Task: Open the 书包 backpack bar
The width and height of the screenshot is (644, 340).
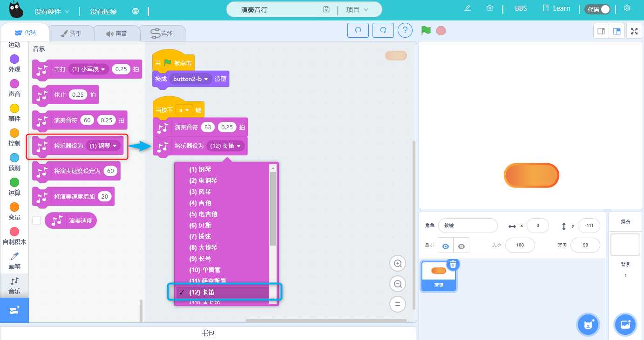Action: pyautogui.click(x=208, y=333)
